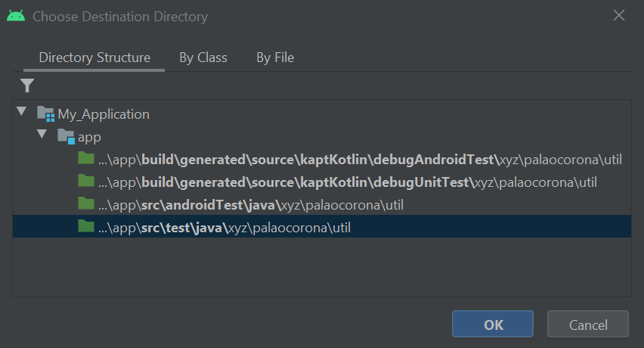Click the Android logo in title bar
The width and height of the screenshot is (644, 348).
[x=15, y=16]
